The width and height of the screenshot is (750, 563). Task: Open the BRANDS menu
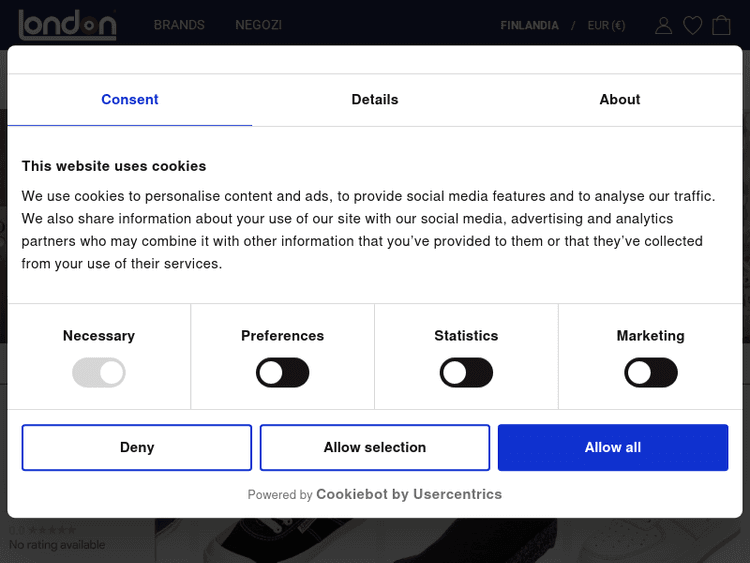click(179, 25)
